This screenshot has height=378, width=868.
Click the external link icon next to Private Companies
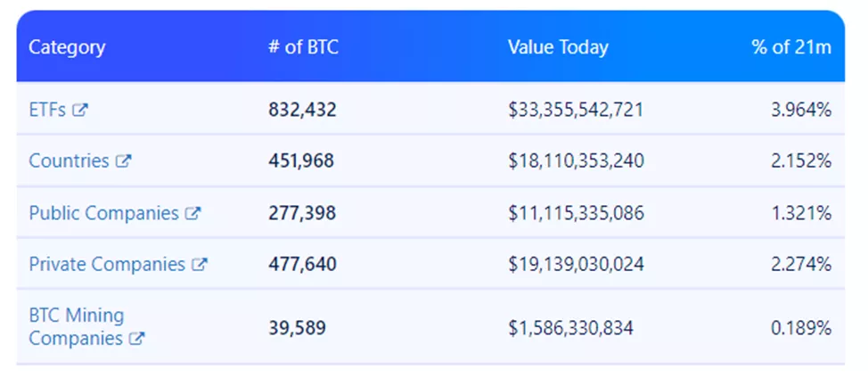pyautogui.click(x=200, y=265)
